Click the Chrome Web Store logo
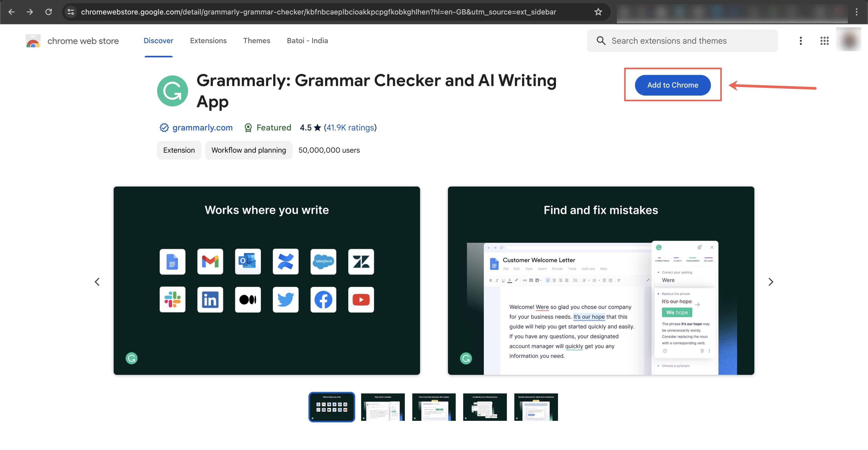 33,41
